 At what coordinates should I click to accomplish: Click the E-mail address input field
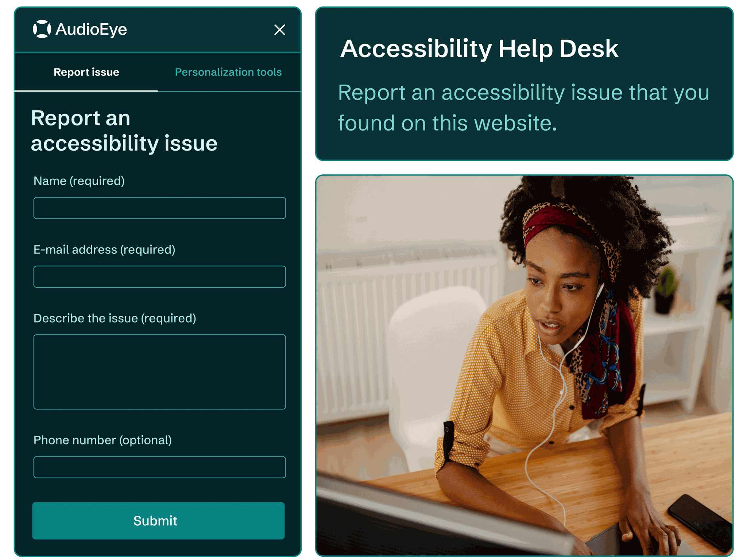point(159,276)
